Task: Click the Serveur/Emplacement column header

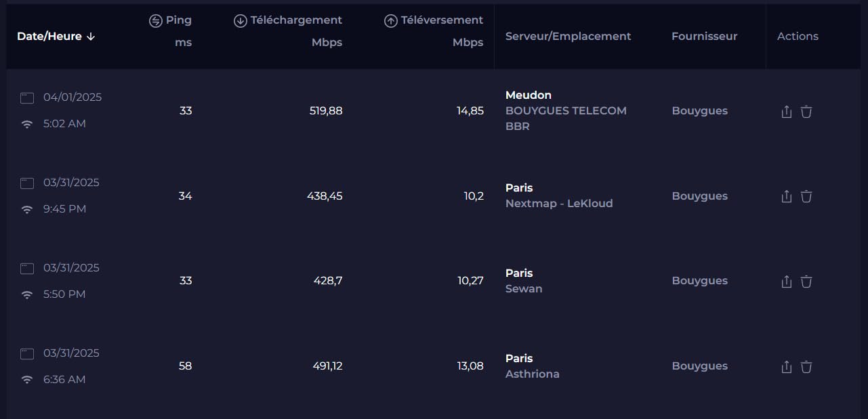Action: pyautogui.click(x=568, y=37)
